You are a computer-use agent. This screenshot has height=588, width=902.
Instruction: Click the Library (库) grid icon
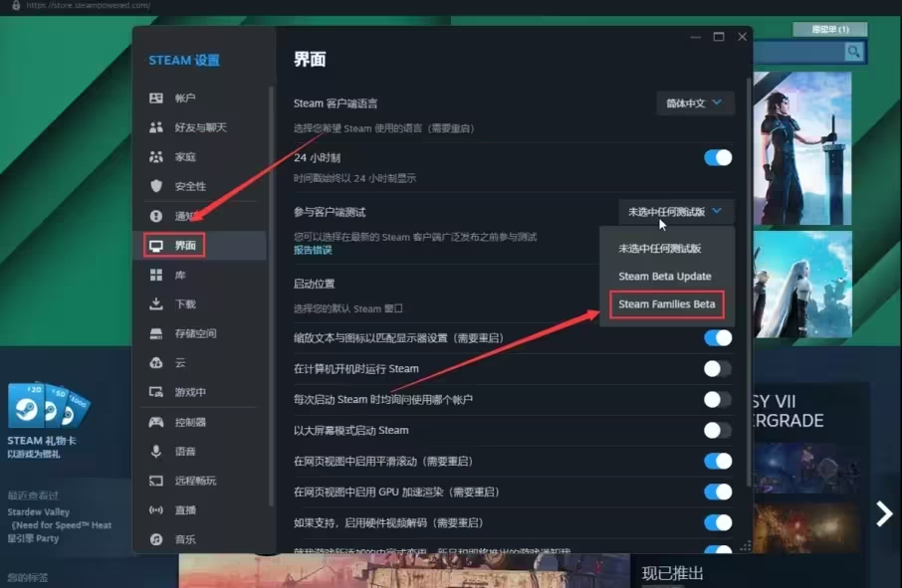156,276
